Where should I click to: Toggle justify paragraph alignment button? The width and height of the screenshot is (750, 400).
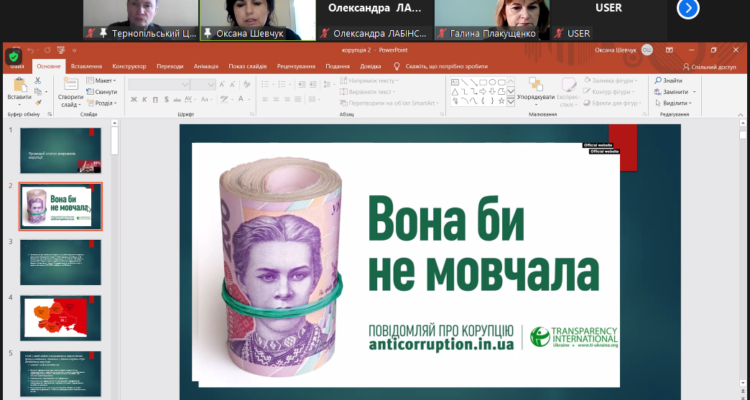(x=298, y=100)
